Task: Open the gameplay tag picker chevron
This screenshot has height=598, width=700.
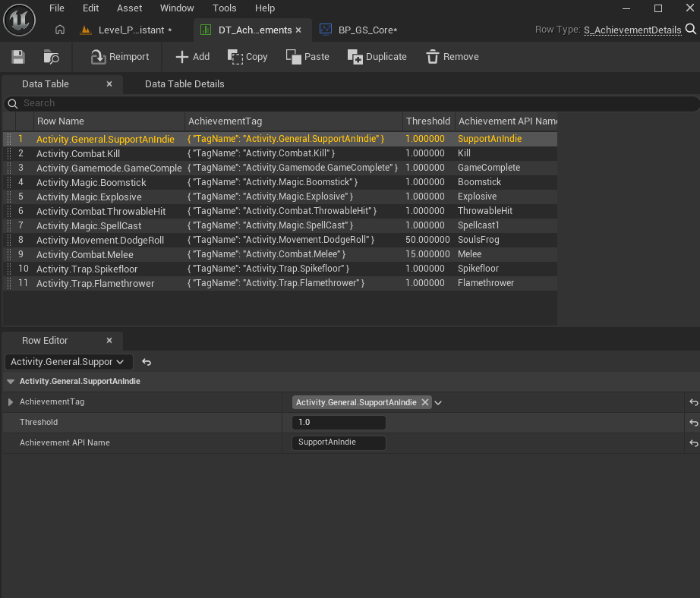Action: pos(438,402)
